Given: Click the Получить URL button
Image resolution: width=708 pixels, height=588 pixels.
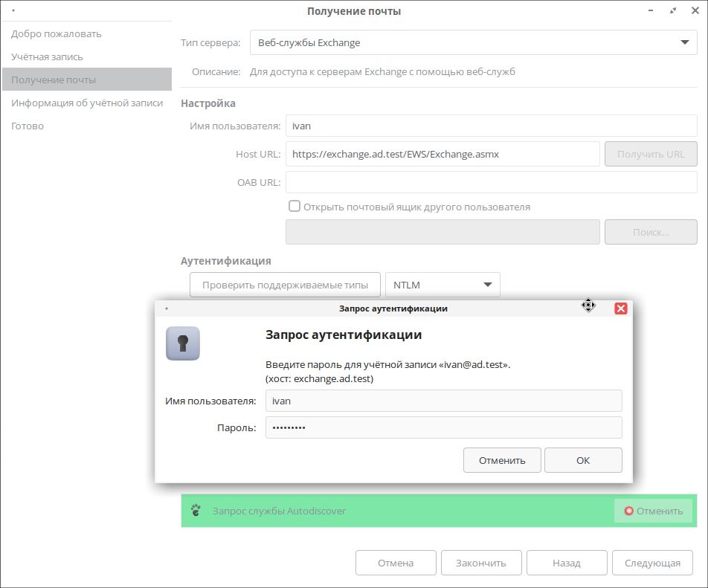Looking at the screenshot, I should pos(651,154).
